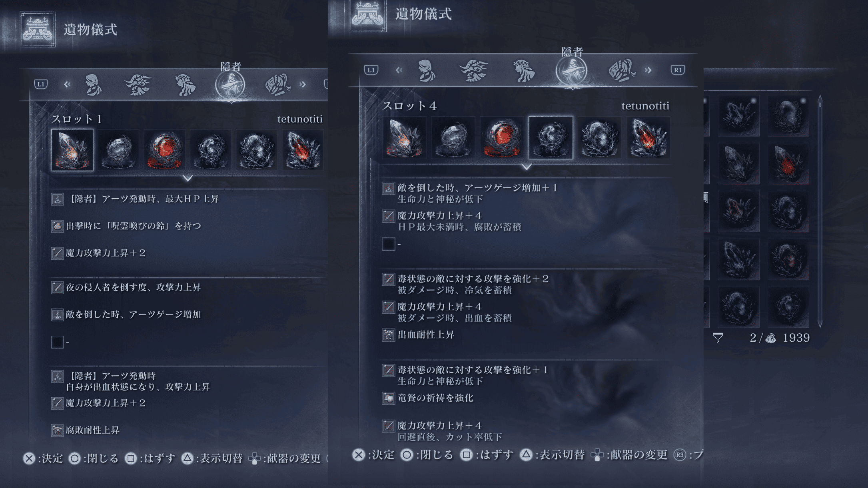The image size is (868, 488).
Task: Advance characters with right double-chevron, left panel
Action: [x=303, y=84]
